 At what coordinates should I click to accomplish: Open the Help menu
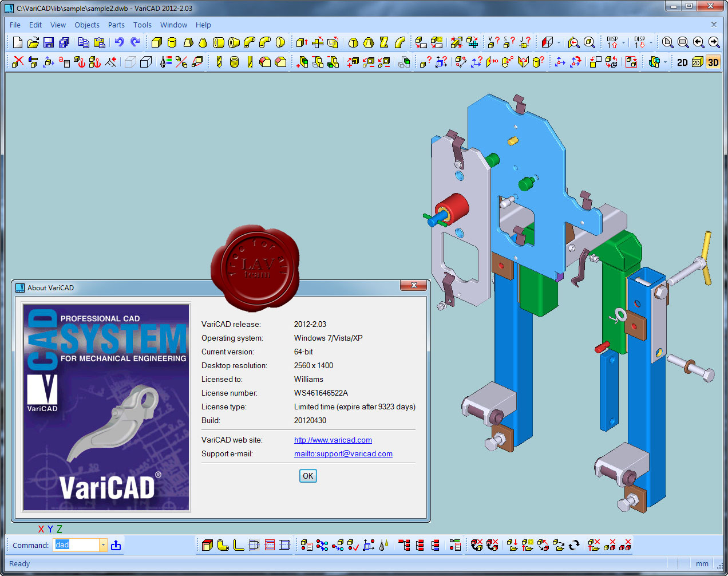pyautogui.click(x=203, y=25)
